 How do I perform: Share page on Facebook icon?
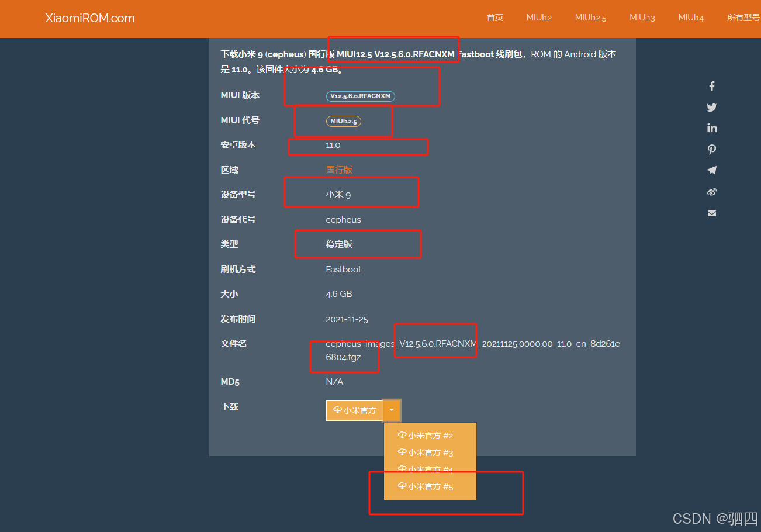(712, 87)
